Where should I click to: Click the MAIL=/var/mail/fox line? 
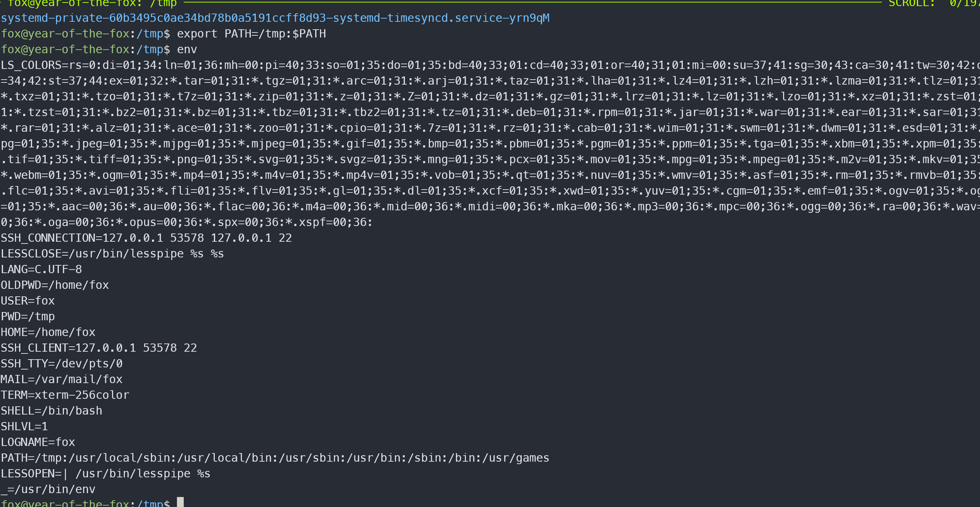coord(62,379)
